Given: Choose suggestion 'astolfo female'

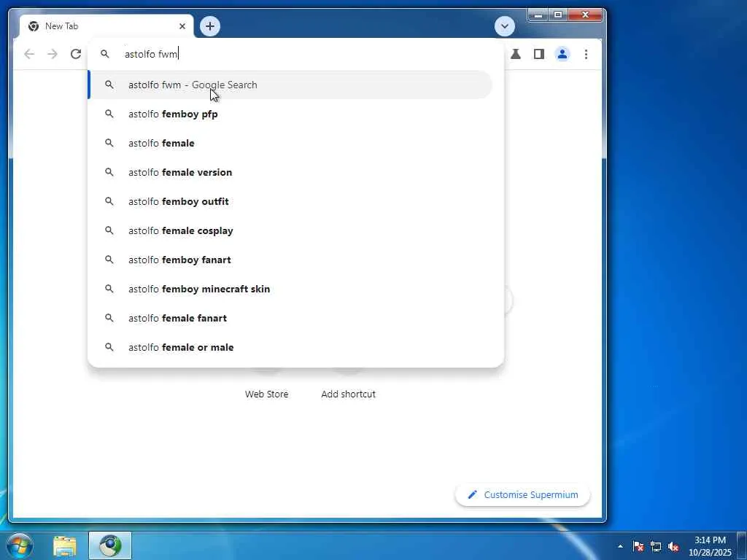Looking at the screenshot, I should point(290,143).
